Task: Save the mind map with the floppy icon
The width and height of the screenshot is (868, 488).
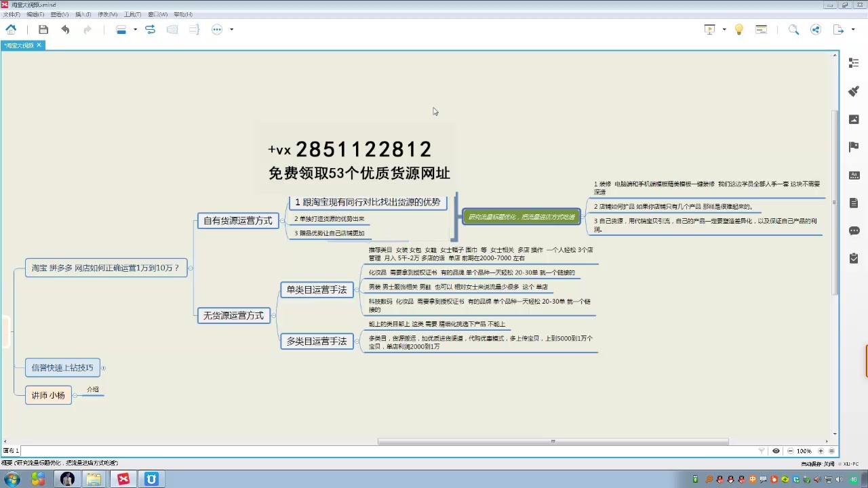Action: (x=43, y=30)
